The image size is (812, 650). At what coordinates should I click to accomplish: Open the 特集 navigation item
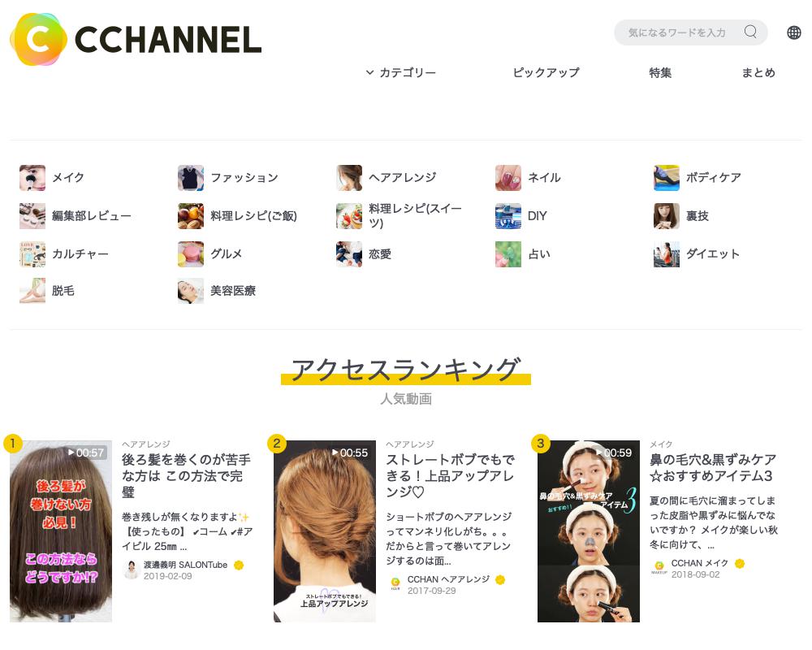coord(660,73)
